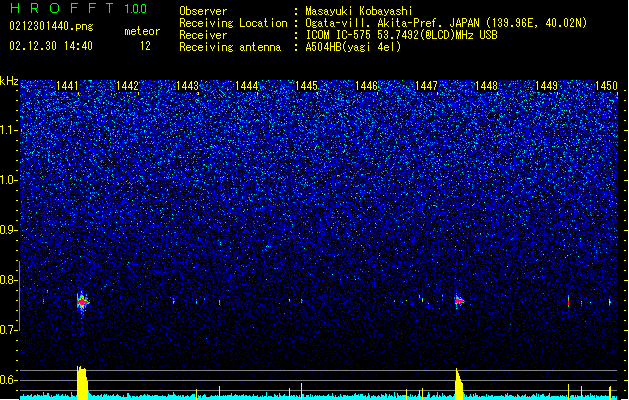Click the Receiver label
This screenshot has width=629, height=400.
[x=203, y=35]
